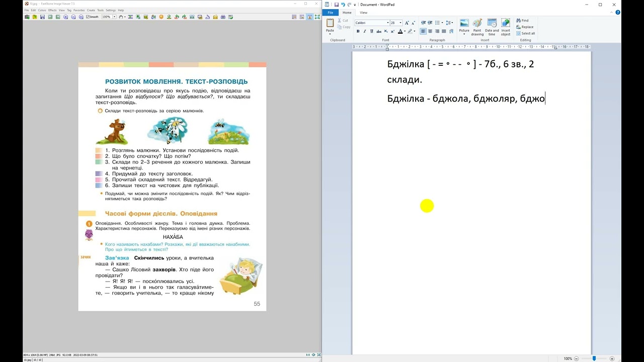The height and width of the screenshot is (362, 644).
Task: Click Cut in WordPad clipboard group
Action: tap(343, 21)
